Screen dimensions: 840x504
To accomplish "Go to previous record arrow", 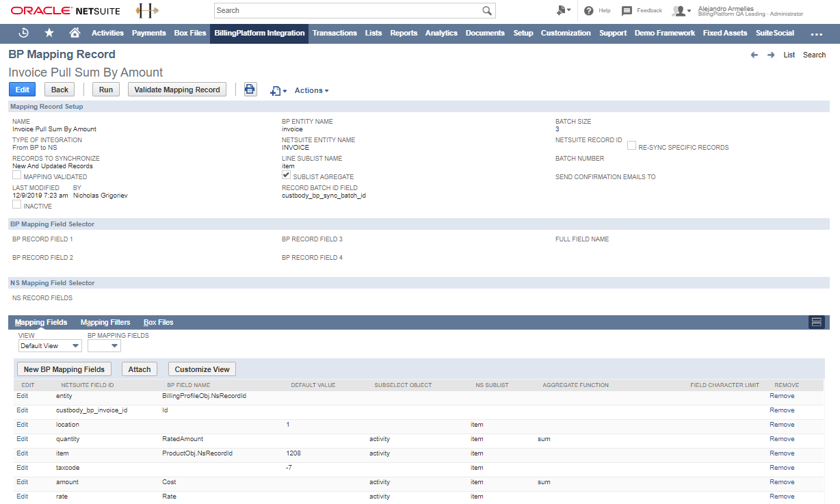I will (754, 55).
